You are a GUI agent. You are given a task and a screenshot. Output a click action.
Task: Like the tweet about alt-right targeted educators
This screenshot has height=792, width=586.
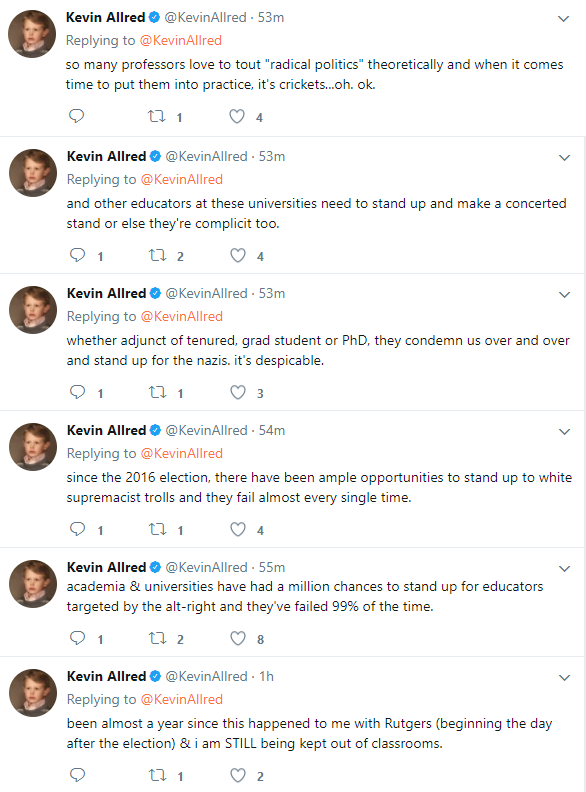[x=238, y=638]
